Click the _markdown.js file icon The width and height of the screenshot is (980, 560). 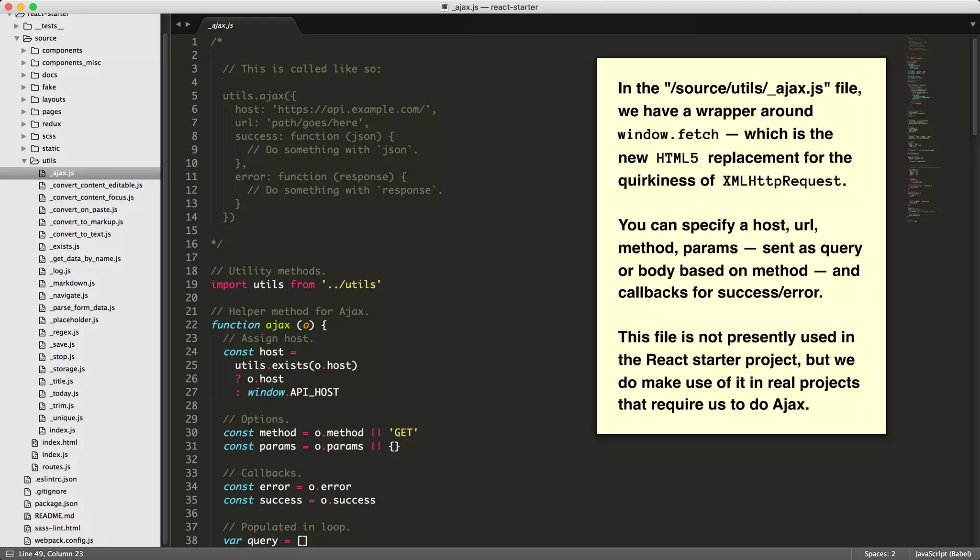[x=42, y=283]
